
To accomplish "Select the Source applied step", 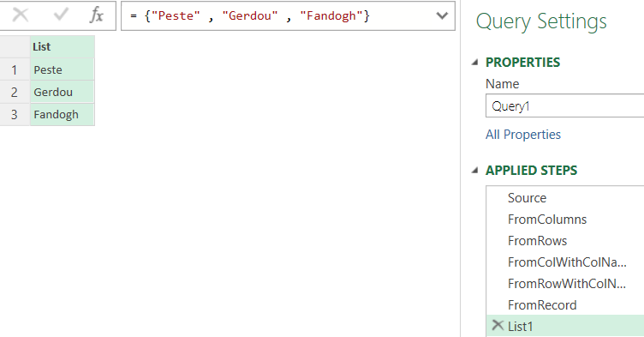I will (x=565, y=198).
